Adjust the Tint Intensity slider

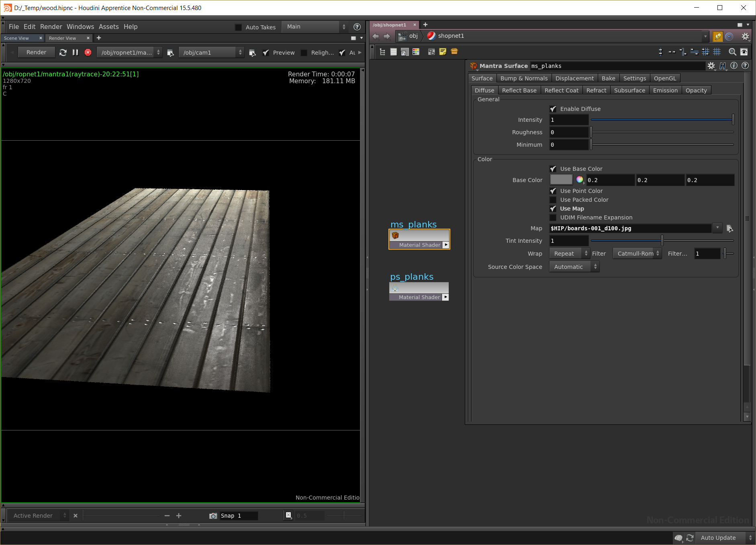click(662, 241)
